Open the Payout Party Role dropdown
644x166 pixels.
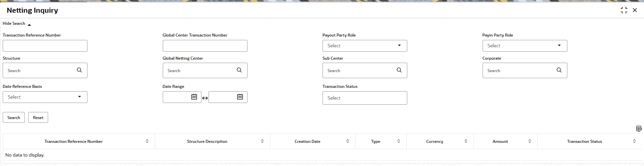[365, 46]
